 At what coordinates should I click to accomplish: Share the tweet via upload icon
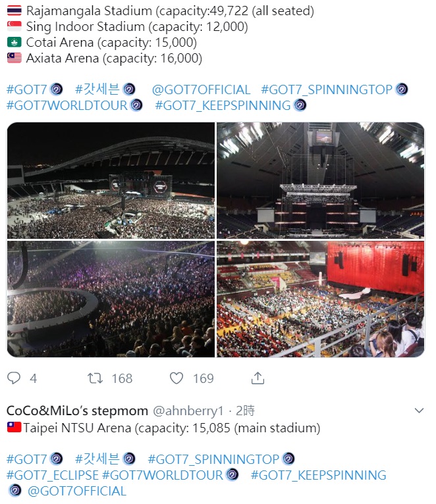[x=258, y=378]
